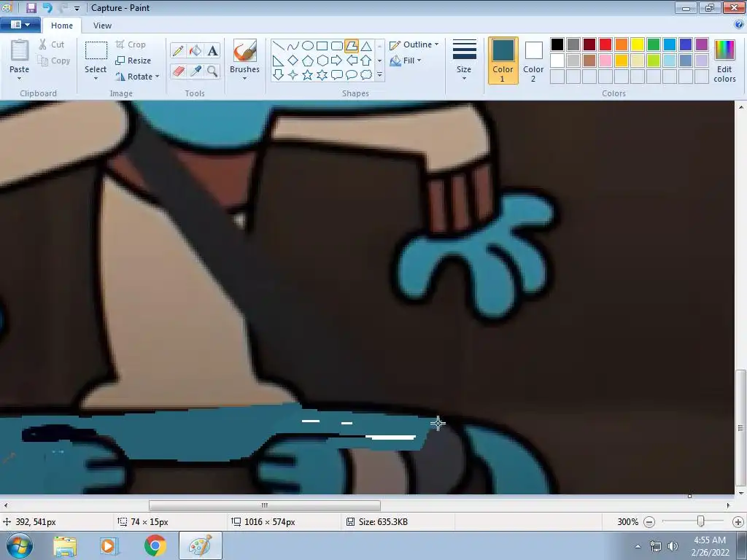This screenshot has width=747, height=560.
Task: Pick the green color swatch
Action: pos(654,44)
